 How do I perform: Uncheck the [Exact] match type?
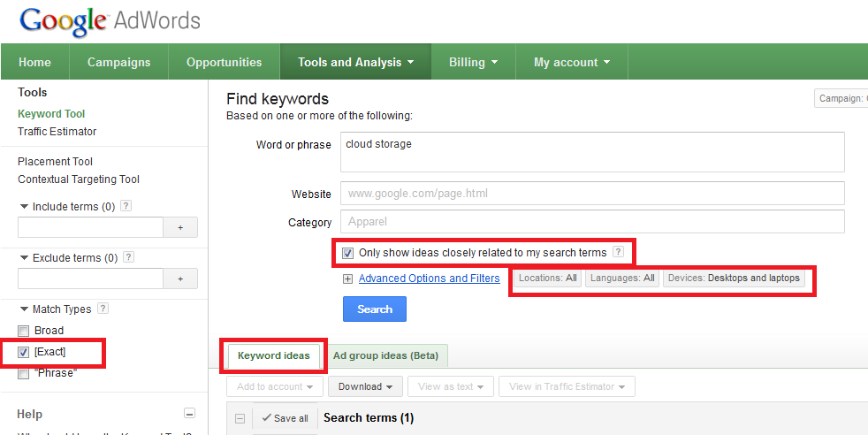point(23,352)
